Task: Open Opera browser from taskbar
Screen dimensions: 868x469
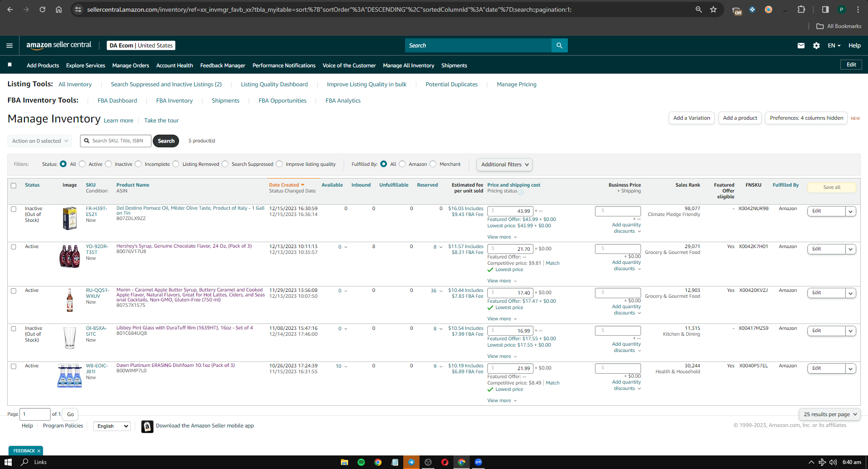Action: [x=445, y=462]
